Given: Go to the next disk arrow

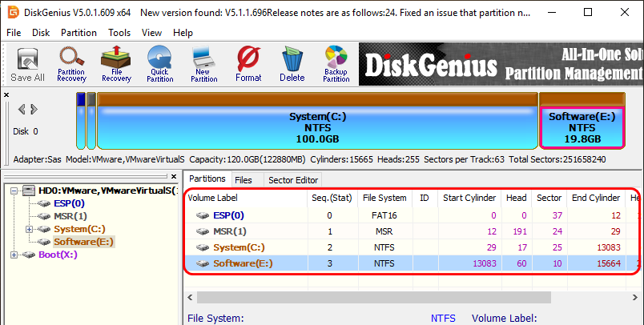Looking at the screenshot, I should pyautogui.click(x=34, y=109).
